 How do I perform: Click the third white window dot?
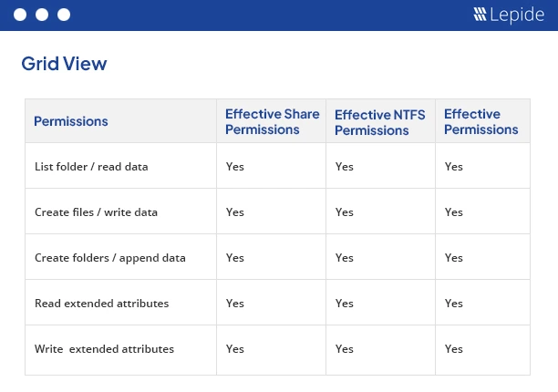coord(64,15)
